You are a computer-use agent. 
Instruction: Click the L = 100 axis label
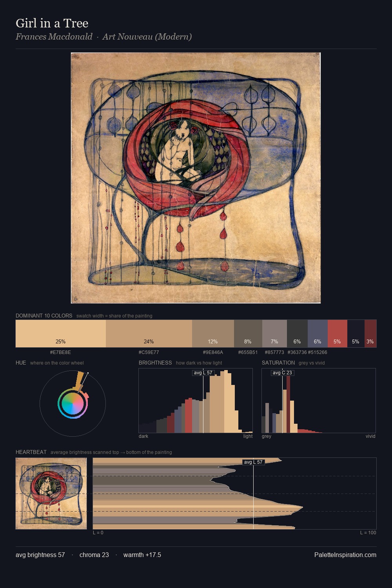(368, 533)
